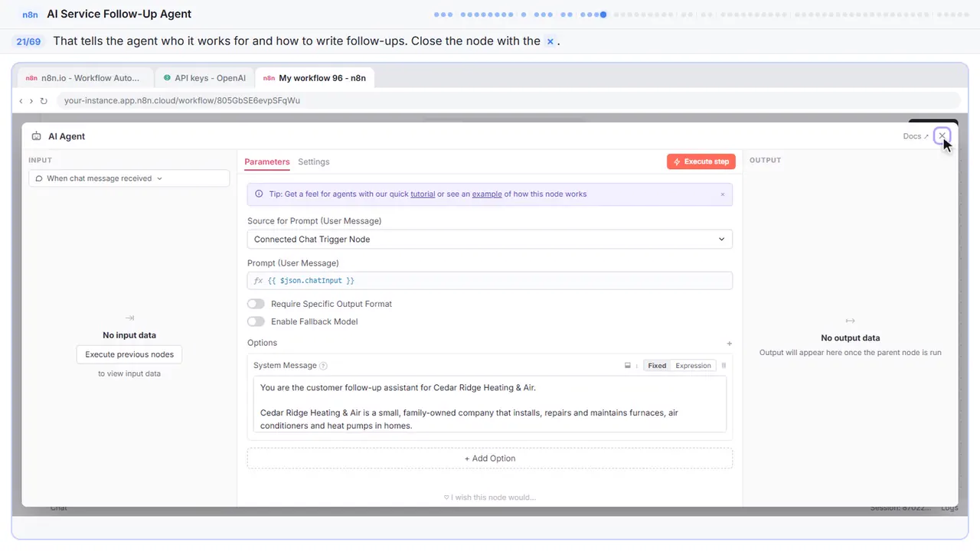This screenshot has width=980, height=551.
Task: Click the current step dot in the progress bar
Action: pos(604,15)
